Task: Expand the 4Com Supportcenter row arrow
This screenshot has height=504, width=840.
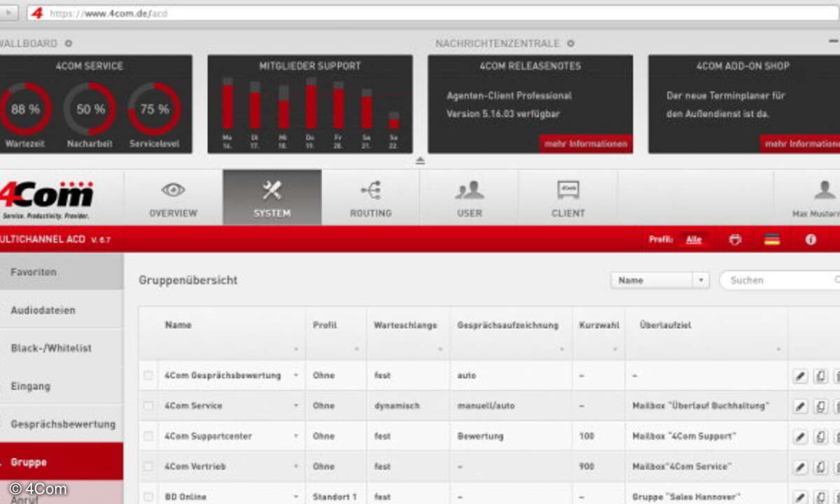Action: tap(295, 437)
